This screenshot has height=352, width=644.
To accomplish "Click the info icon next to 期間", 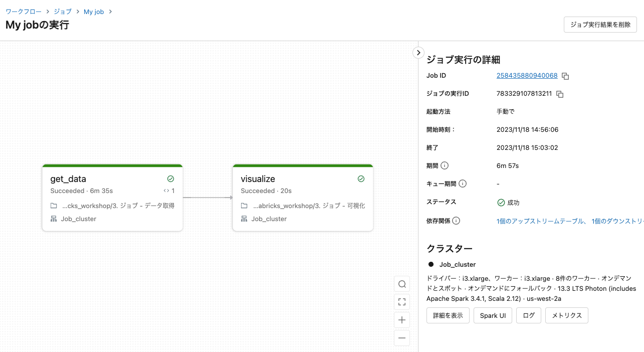I will click(445, 165).
